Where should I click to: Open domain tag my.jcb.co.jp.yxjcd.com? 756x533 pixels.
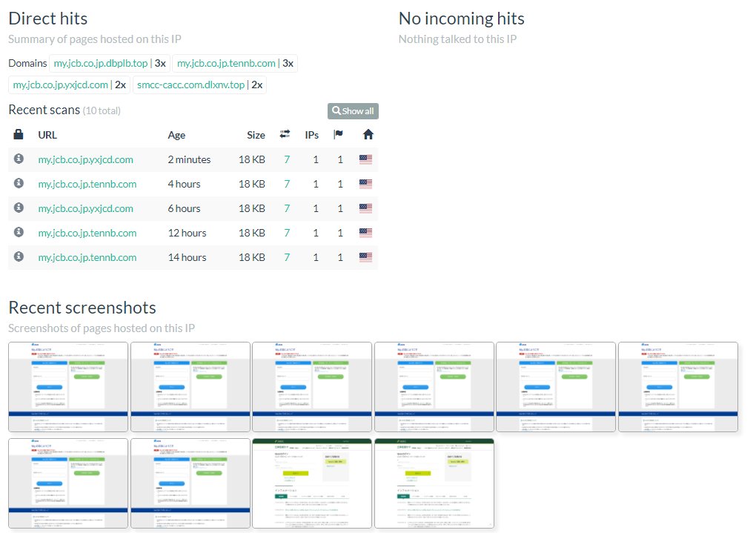61,85
